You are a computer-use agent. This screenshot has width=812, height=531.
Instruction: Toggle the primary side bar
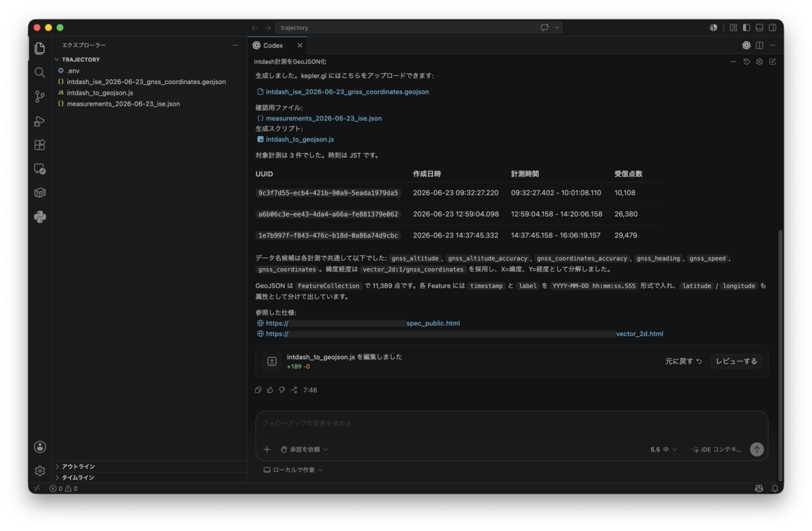point(746,28)
